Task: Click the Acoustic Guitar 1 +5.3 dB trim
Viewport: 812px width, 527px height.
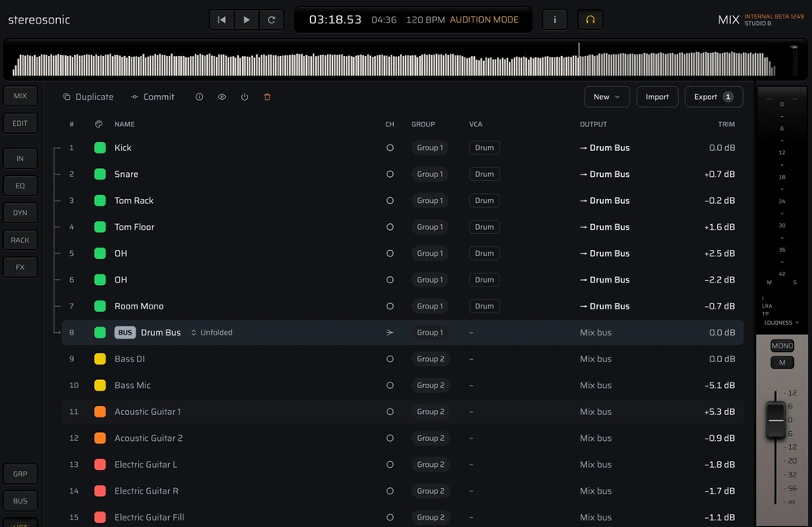Action: [719, 412]
